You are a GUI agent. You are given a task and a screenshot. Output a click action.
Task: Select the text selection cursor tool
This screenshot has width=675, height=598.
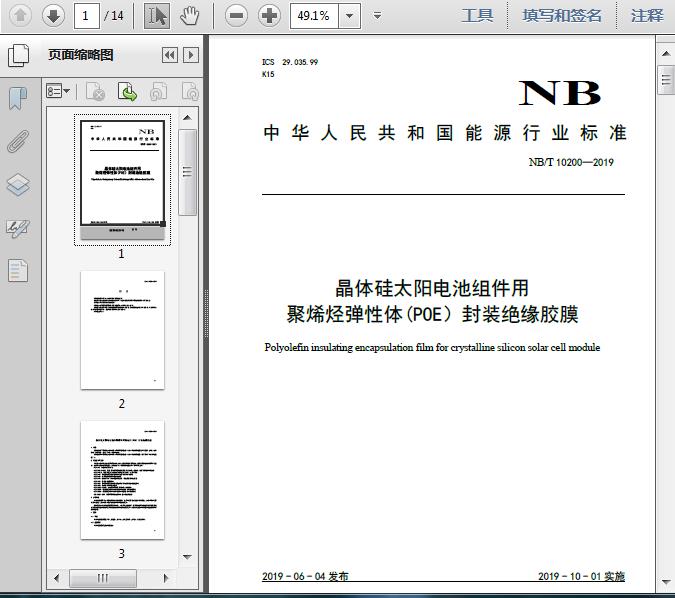(x=156, y=15)
